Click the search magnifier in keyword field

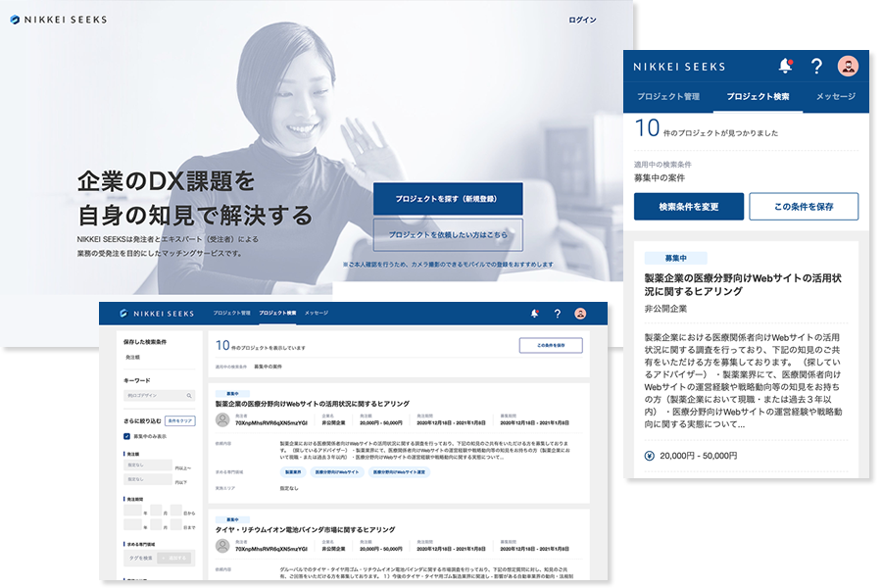coord(190,395)
